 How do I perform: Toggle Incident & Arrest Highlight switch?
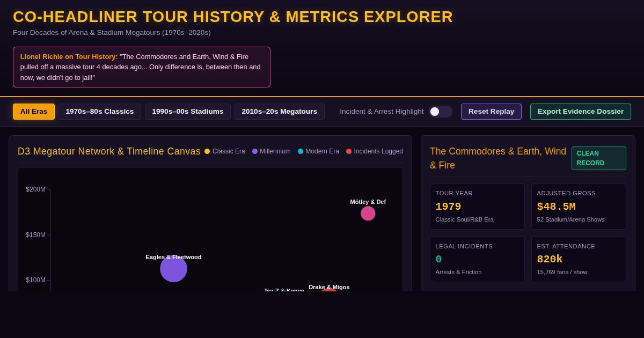click(441, 112)
